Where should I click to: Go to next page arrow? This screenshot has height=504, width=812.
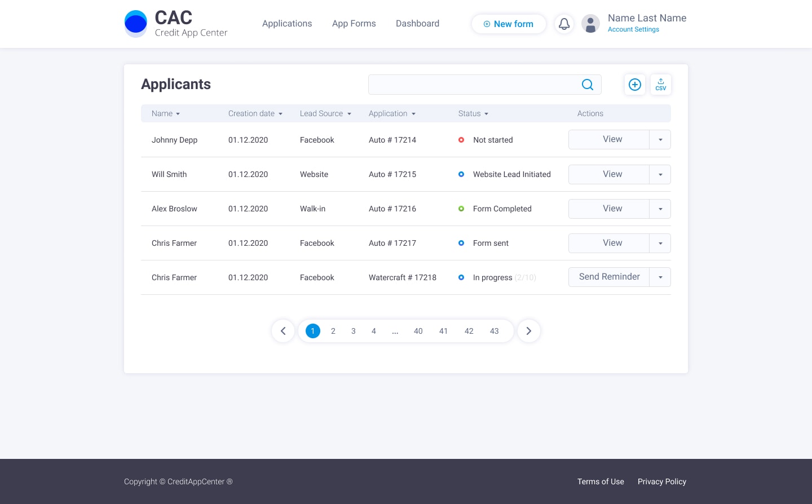529,331
